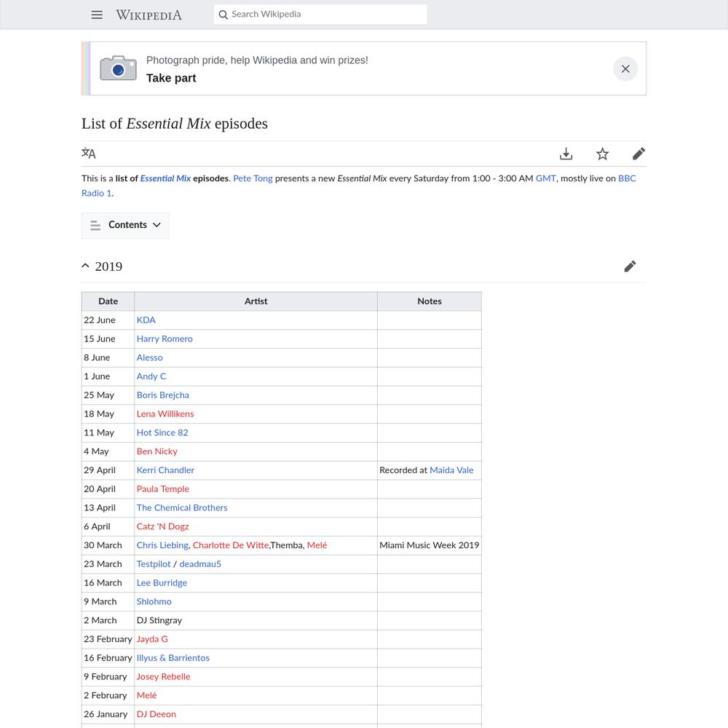
Task: Open the Lena Willikens red link
Action: (x=165, y=414)
